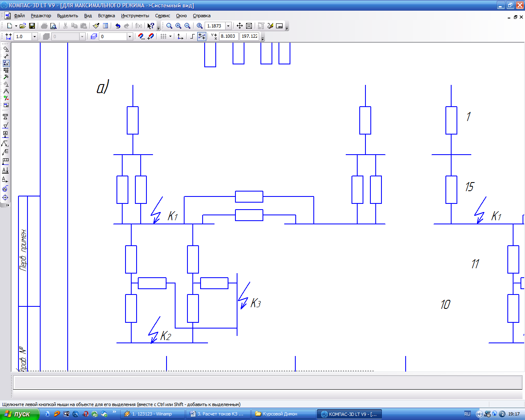Switch to Расчет токов КЗ Word taskbar button
Viewport: 525px width, 420px height.
coord(218,414)
